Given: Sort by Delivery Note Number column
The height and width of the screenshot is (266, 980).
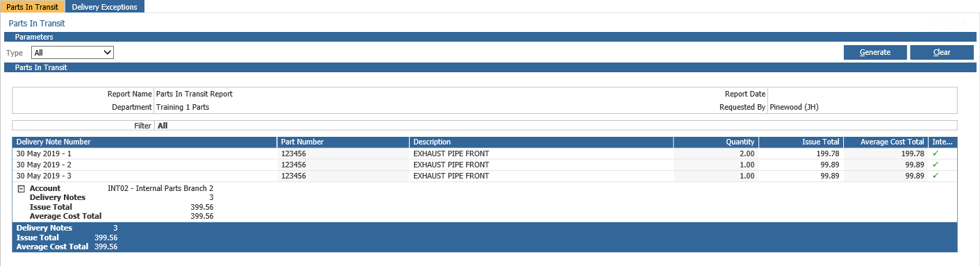Looking at the screenshot, I should [x=144, y=142].
